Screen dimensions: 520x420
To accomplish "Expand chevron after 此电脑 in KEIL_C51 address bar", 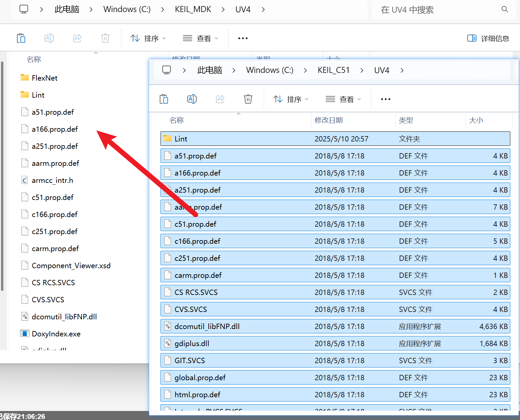I will click(234, 70).
